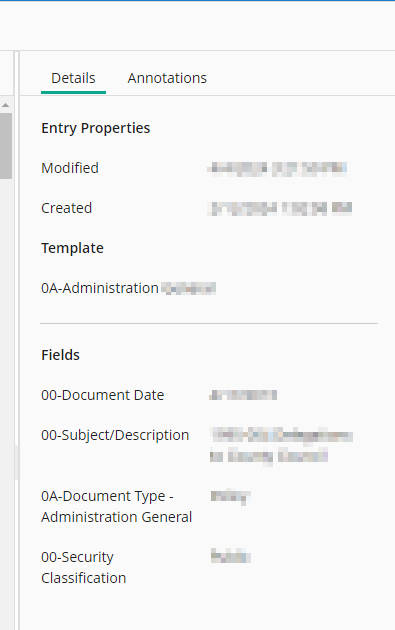Viewport: 395px width, 630px height.
Task: Click the Fields section heading
Action: [x=61, y=355]
